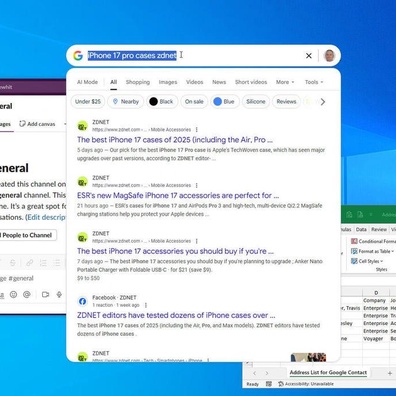Apply the Reviews filter chip

click(x=286, y=102)
